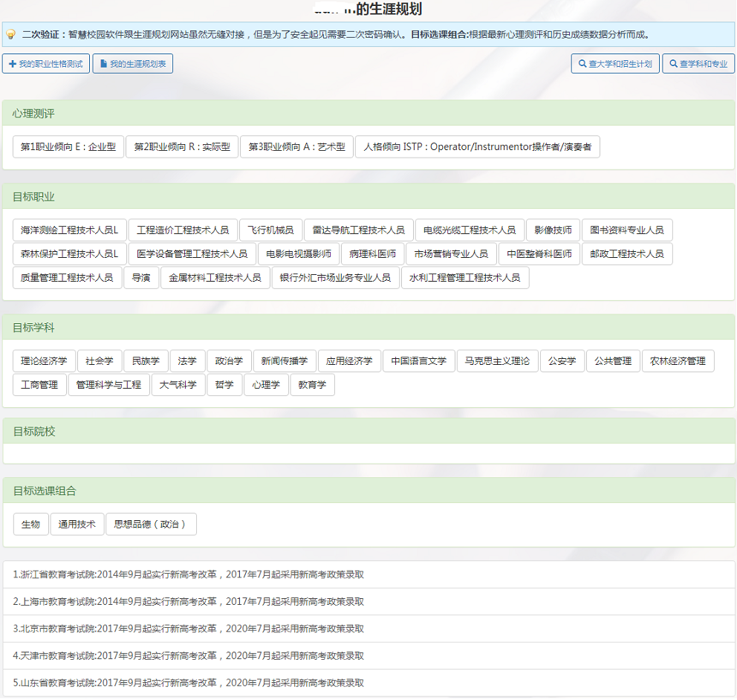Click the magnifier icon on 查学科和专业
Viewport: 737px width, 700px height.
point(672,63)
